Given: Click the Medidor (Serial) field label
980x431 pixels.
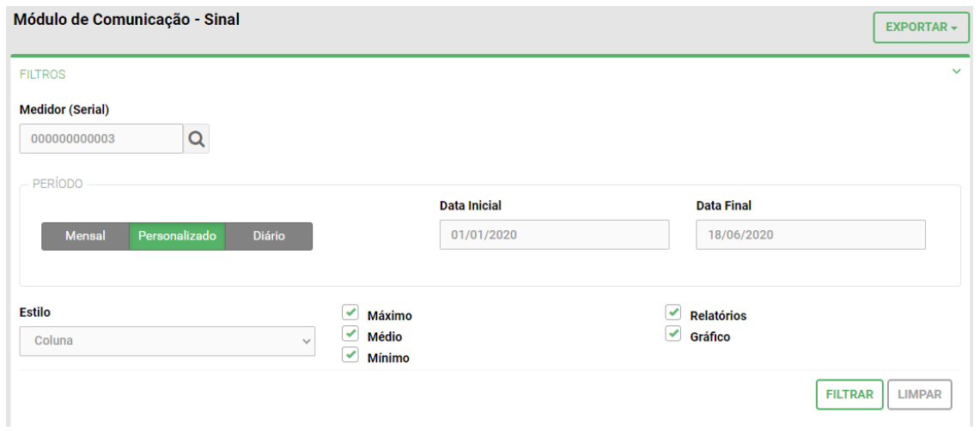Looking at the screenshot, I should pyautogui.click(x=65, y=109).
